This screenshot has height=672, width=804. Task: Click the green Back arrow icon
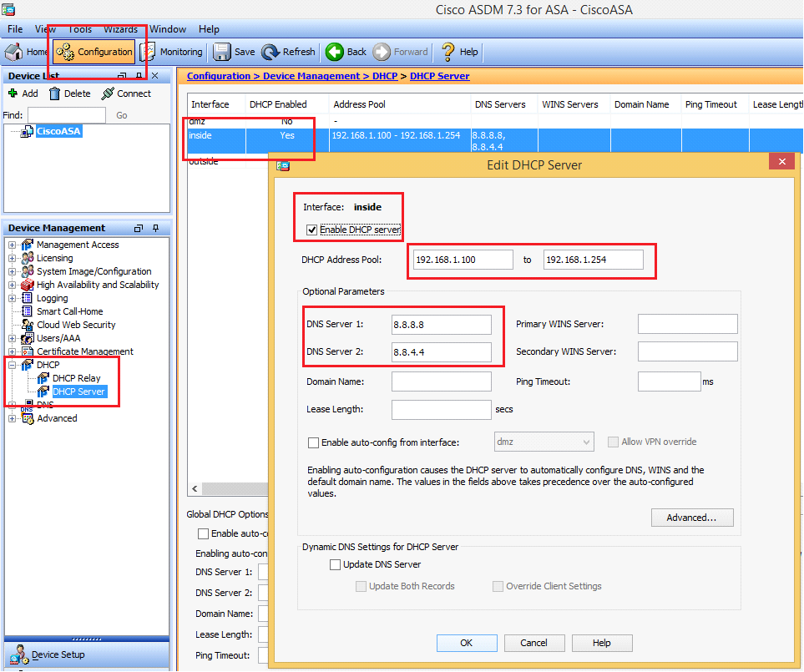coord(335,52)
